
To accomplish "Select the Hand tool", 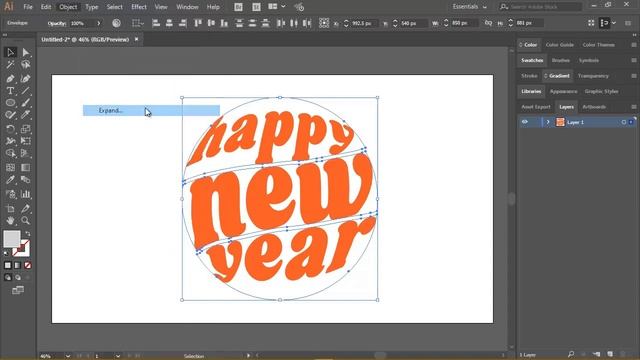I will 11,221.
